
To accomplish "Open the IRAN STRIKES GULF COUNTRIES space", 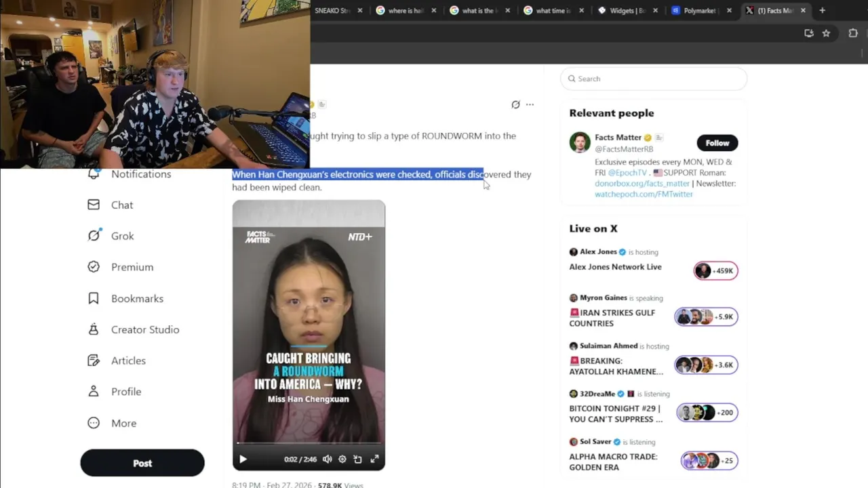I will 612,318.
